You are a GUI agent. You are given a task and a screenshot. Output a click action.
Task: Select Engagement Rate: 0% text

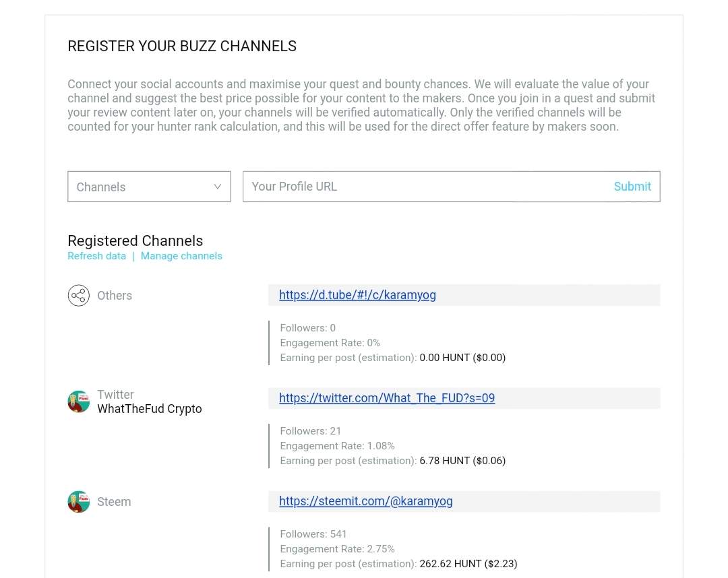pos(330,343)
